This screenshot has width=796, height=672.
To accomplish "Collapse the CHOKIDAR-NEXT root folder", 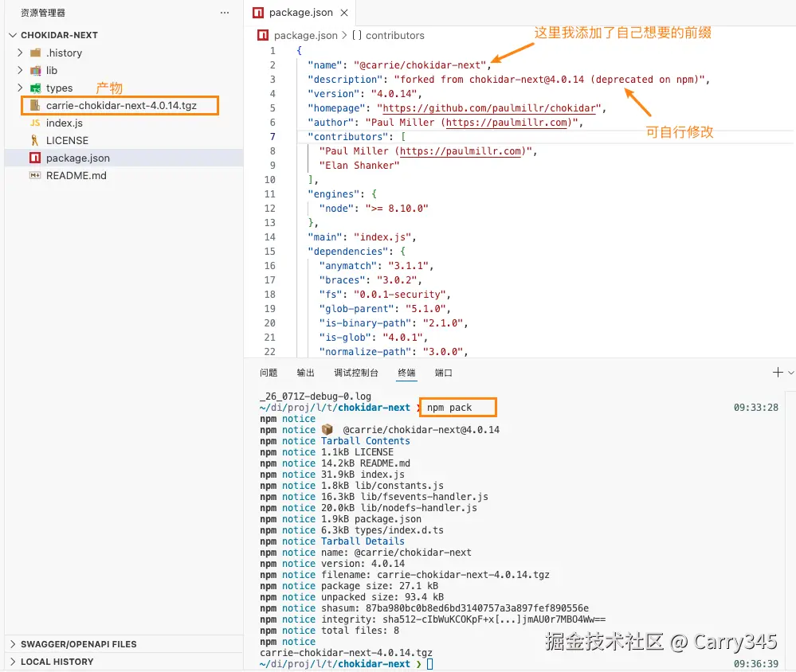I will pyautogui.click(x=14, y=35).
